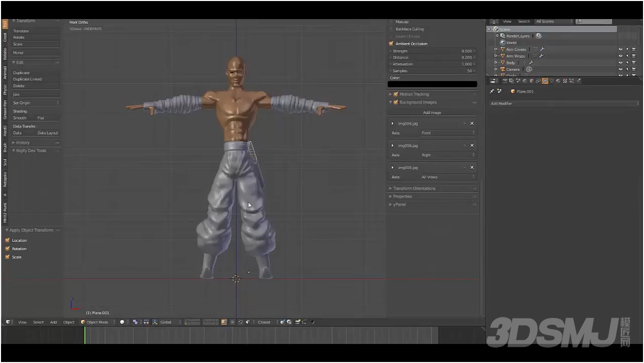This screenshot has width=644, height=363.
Task: Toggle selectability arrow for Arm Wraps
Action: (x=627, y=56)
